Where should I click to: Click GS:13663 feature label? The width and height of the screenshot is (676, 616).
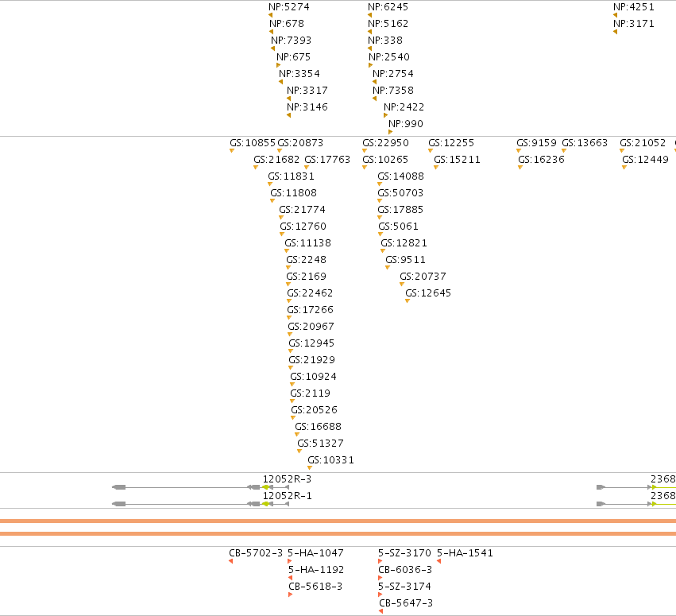(585, 143)
